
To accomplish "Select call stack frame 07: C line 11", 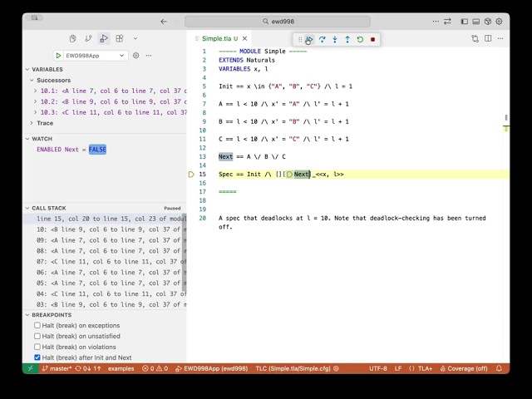I will (105, 262).
